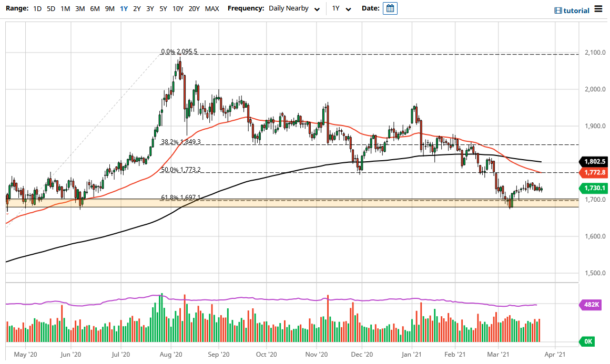Click the Nov '20 time axis label
Screen dimensions: 610x364
(317, 355)
